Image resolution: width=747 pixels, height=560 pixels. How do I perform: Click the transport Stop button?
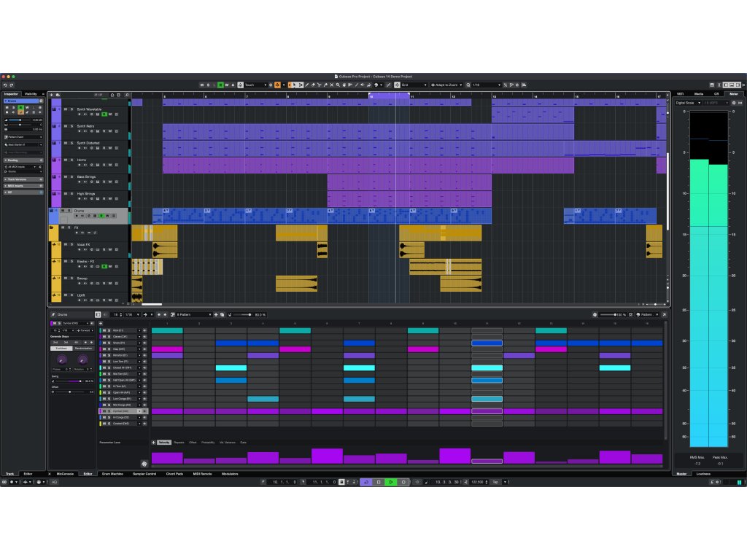pos(379,482)
